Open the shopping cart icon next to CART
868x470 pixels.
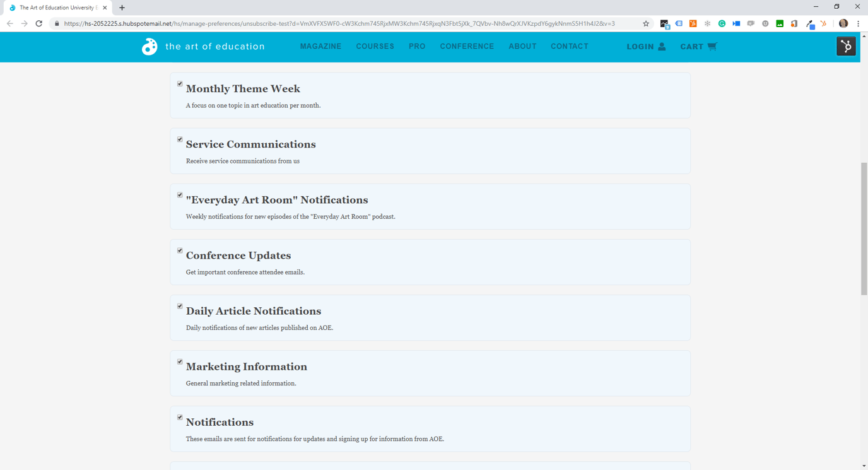pos(713,46)
